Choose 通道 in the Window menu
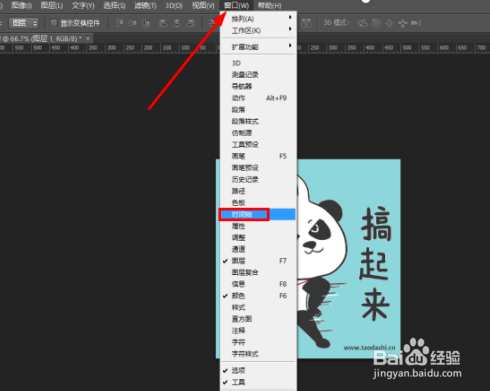The height and width of the screenshot is (391, 490). pyautogui.click(x=258, y=249)
